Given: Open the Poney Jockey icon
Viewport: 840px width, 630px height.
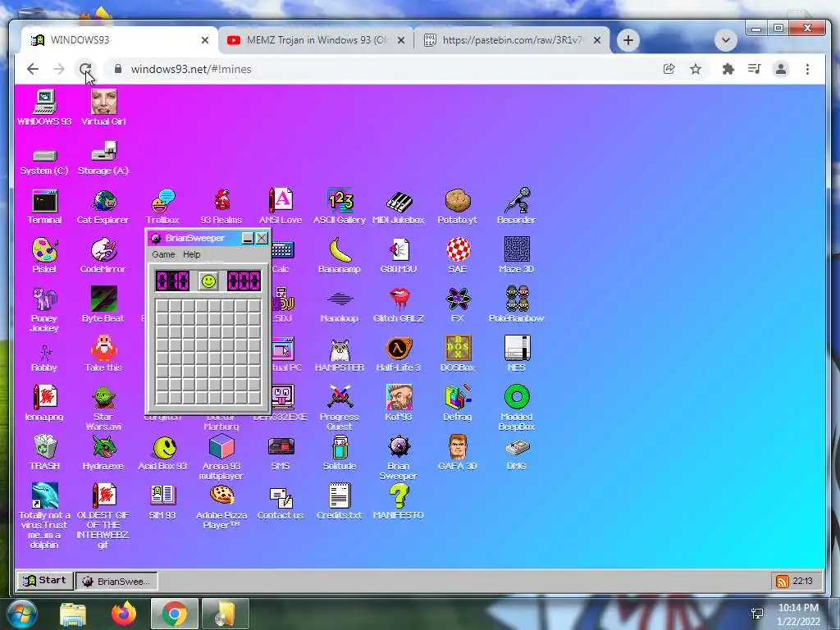Looking at the screenshot, I should pyautogui.click(x=44, y=309).
